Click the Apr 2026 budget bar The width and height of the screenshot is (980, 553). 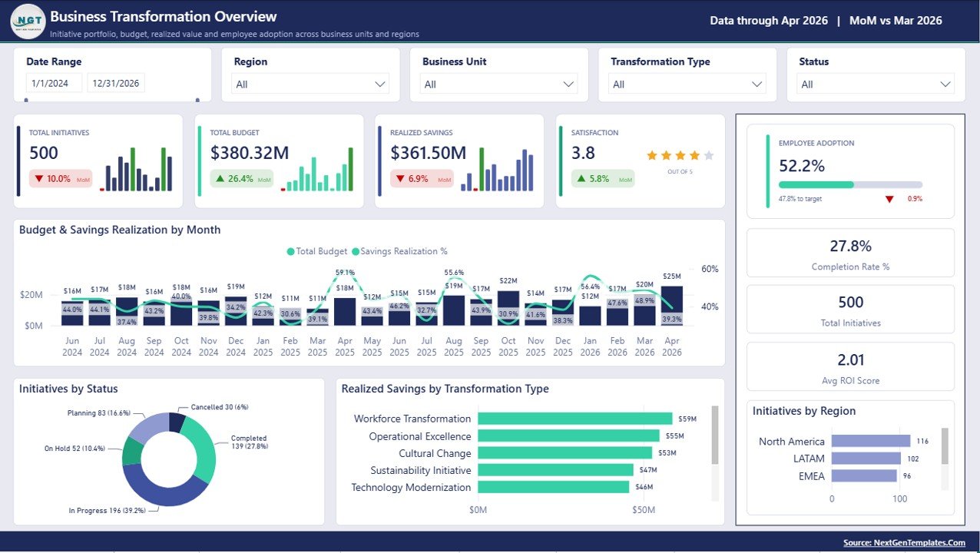point(672,306)
